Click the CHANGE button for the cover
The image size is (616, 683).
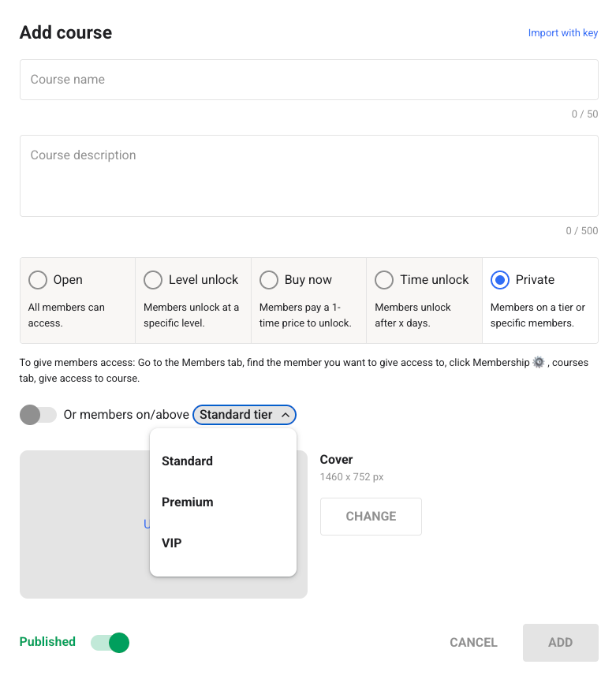(x=371, y=516)
